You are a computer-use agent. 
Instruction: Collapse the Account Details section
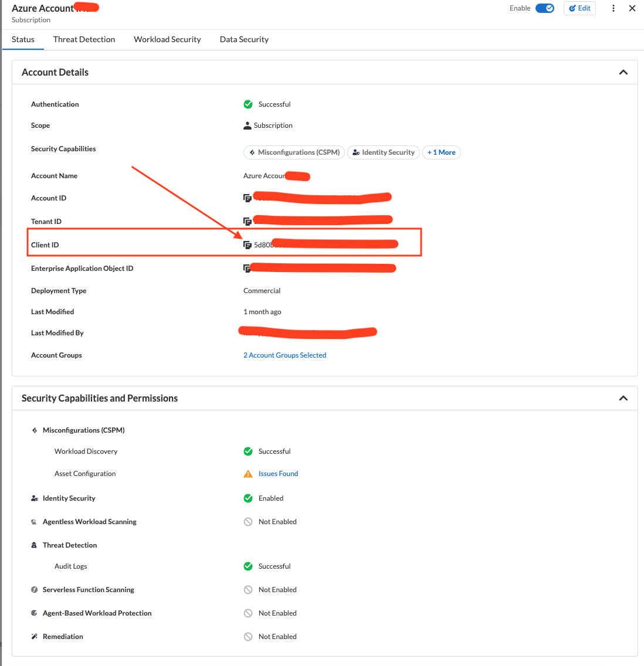623,72
